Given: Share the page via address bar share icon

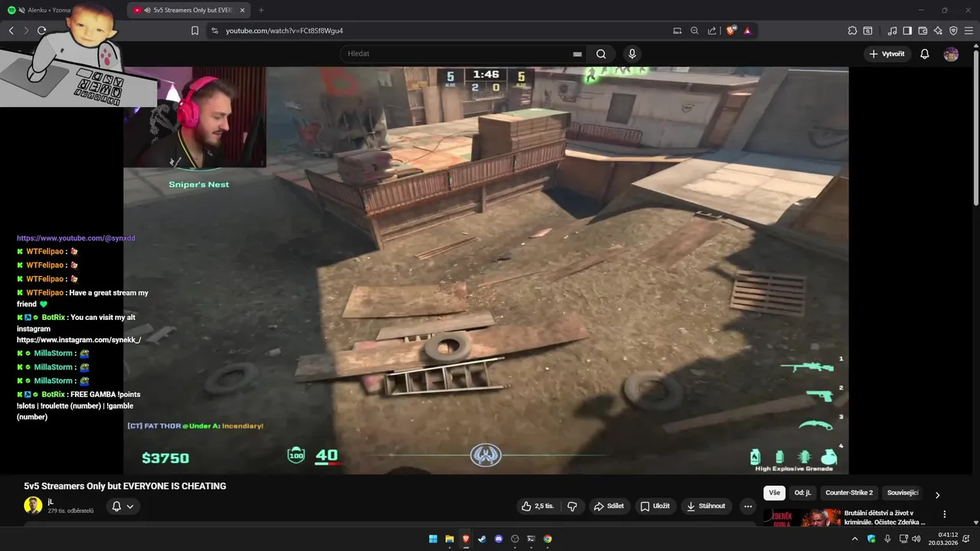Looking at the screenshot, I should pyautogui.click(x=712, y=31).
